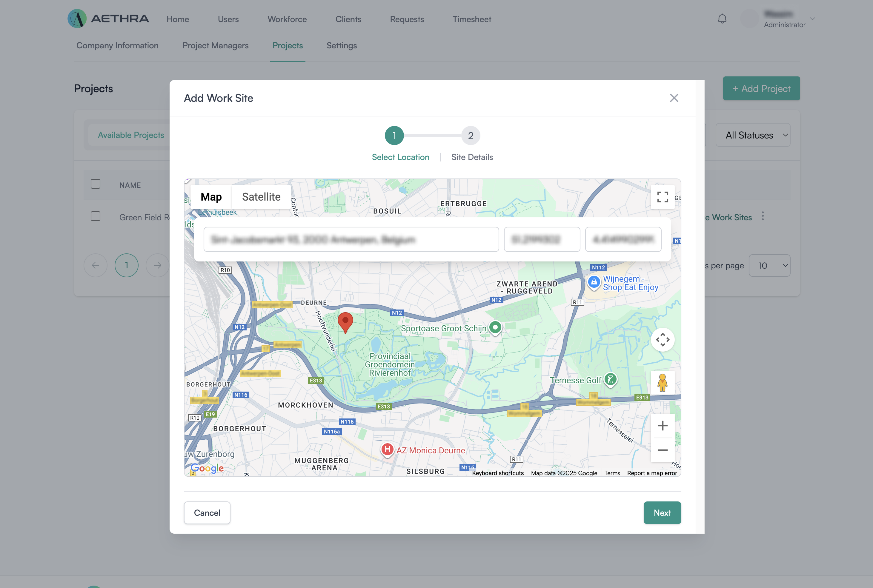Screen dimensions: 873x588
Task: Click page 1 pagination button
Action: pyautogui.click(x=126, y=266)
